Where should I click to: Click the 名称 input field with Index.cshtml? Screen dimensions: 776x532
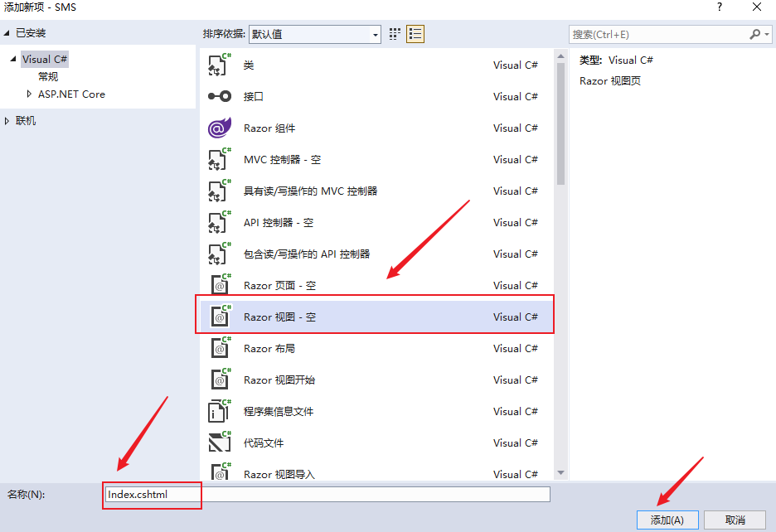tap(327, 495)
